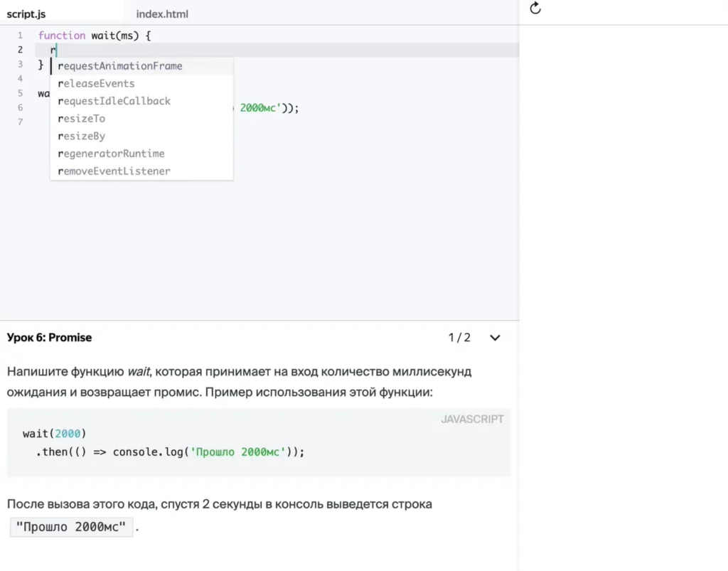The width and height of the screenshot is (728, 571).
Task: Place cursor on 'function wait(ms)' line
Action: point(95,36)
